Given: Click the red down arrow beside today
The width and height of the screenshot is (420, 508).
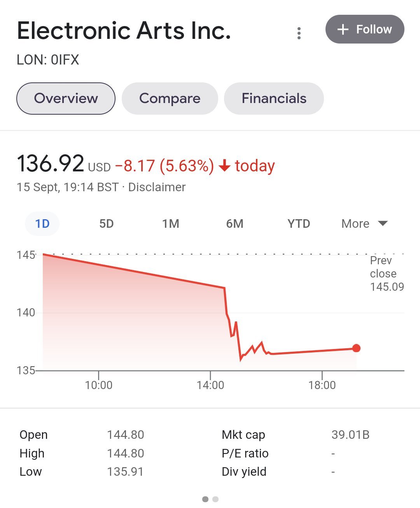Looking at the screenshot, I should click(224, 166).
